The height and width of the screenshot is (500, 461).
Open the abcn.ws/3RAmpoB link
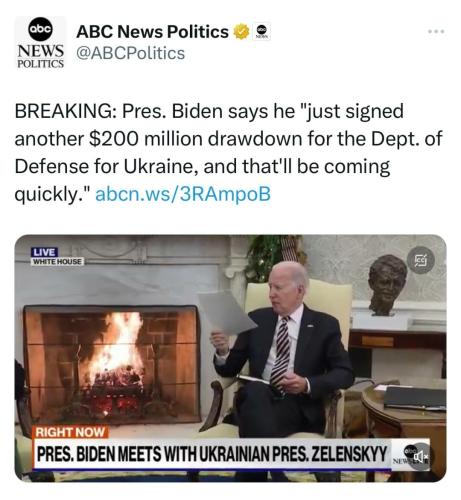(183, 194)
